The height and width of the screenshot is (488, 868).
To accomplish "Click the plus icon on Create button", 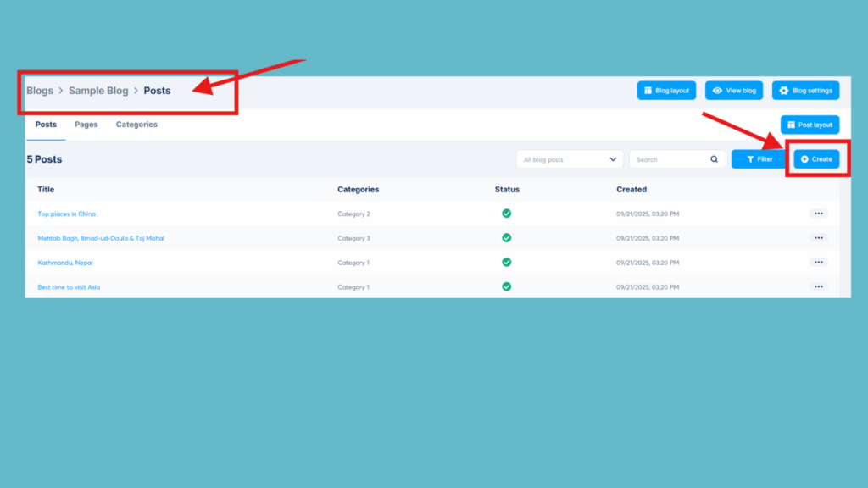I will 804,158.
